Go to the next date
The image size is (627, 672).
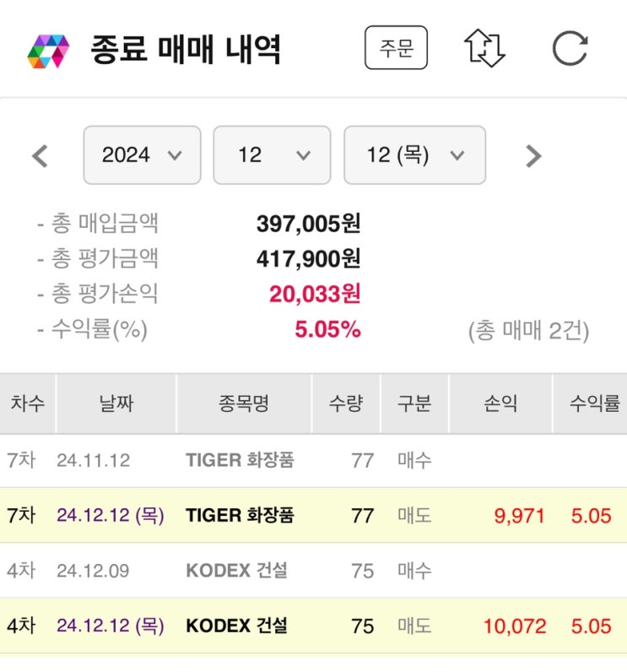[532, 155]
